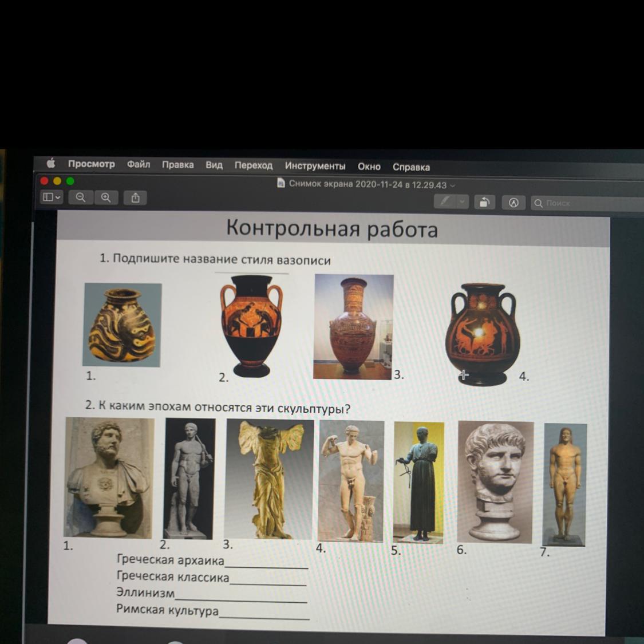Click the zoom out magnifier icon
The width and height of the screenshot is (644, 644).
pos(81,197)
